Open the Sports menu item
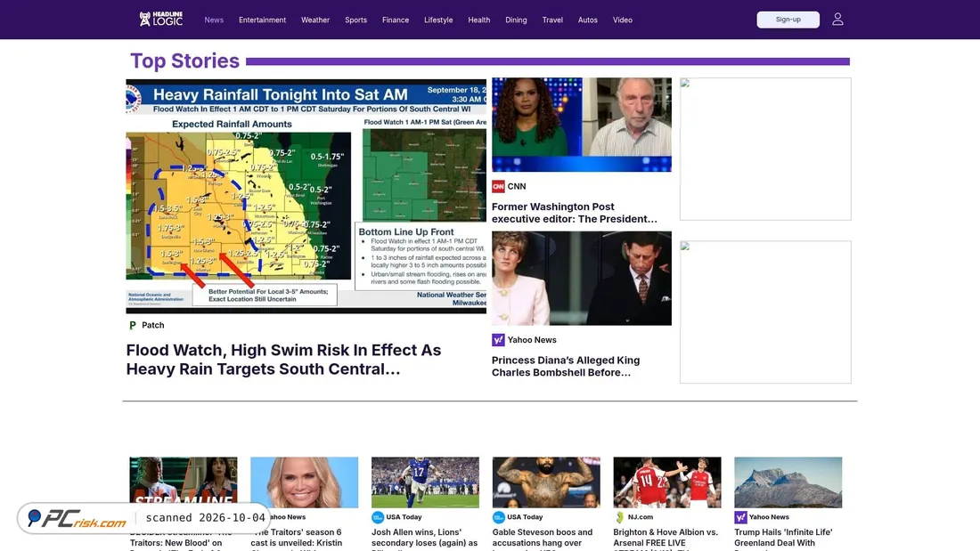The height and width of the screenshot is (551, 980). [x=355, y=20]
